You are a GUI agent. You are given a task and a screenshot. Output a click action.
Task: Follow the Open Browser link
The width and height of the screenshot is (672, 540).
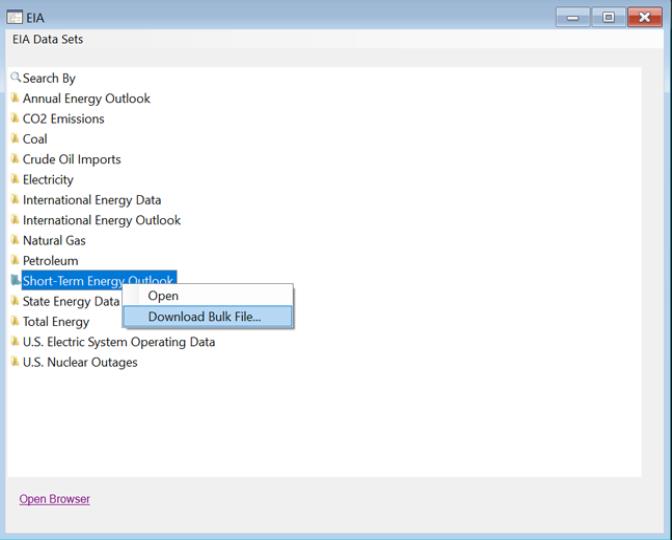tap(54, 499)
